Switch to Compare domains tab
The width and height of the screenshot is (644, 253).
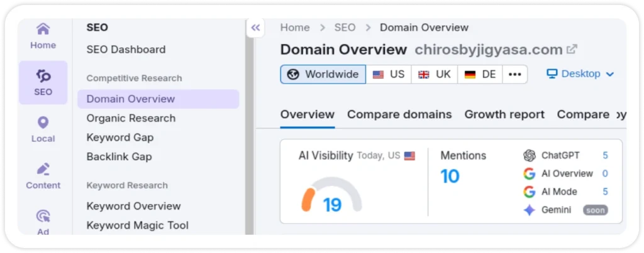pos(399,114)
